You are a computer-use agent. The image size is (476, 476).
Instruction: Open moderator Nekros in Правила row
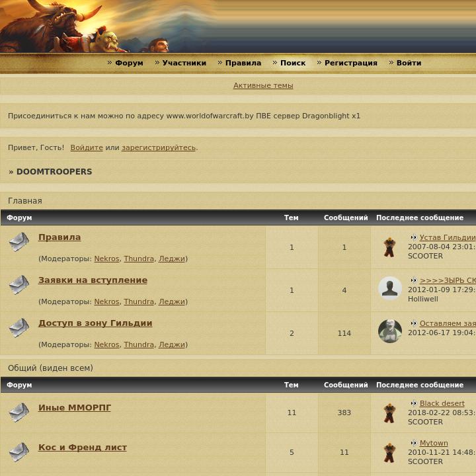[x=106, y=258]
